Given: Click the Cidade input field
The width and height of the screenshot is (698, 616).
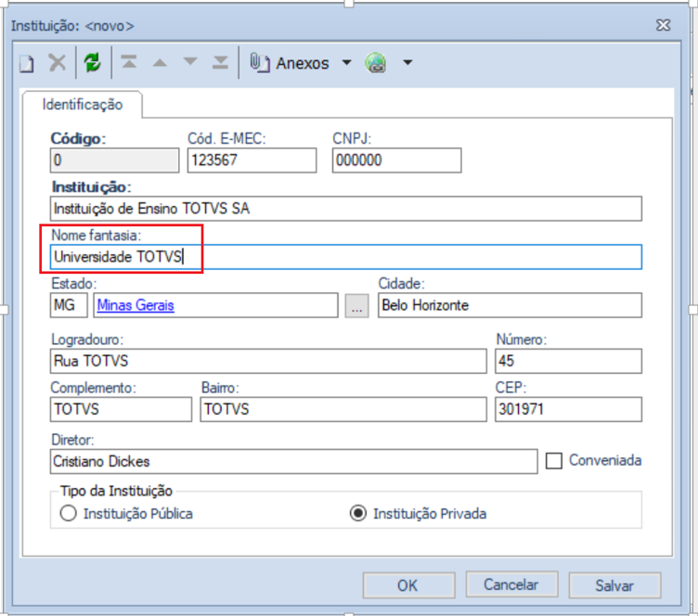Looking at the screenshot, I should [510, 305].
